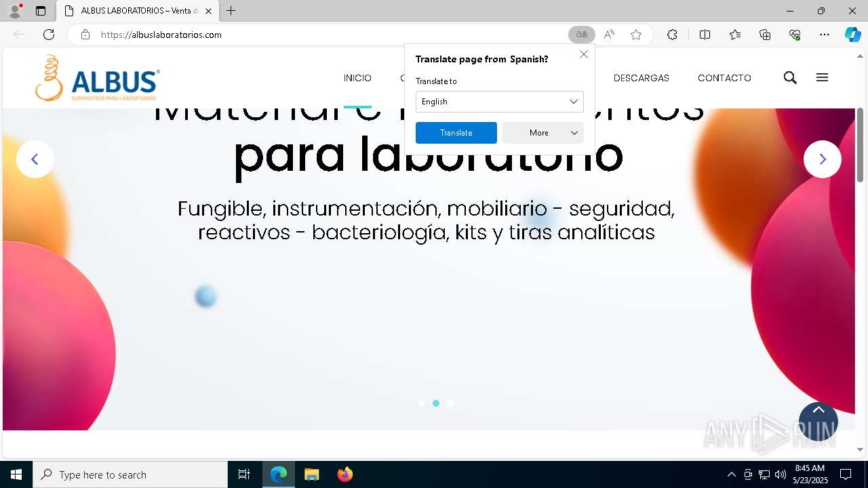Expand the More options dropdown
The image size is (868, 488).
(x=543, y=133)
